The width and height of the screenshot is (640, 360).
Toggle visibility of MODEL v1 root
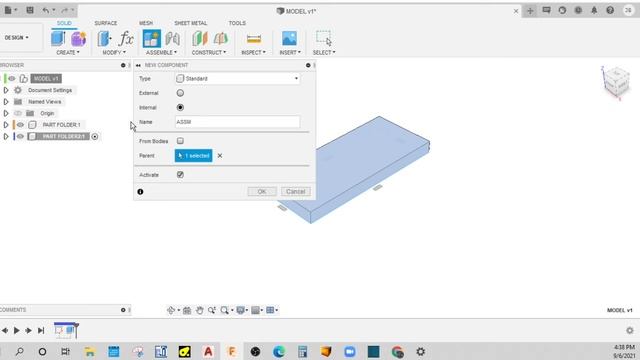12,78
